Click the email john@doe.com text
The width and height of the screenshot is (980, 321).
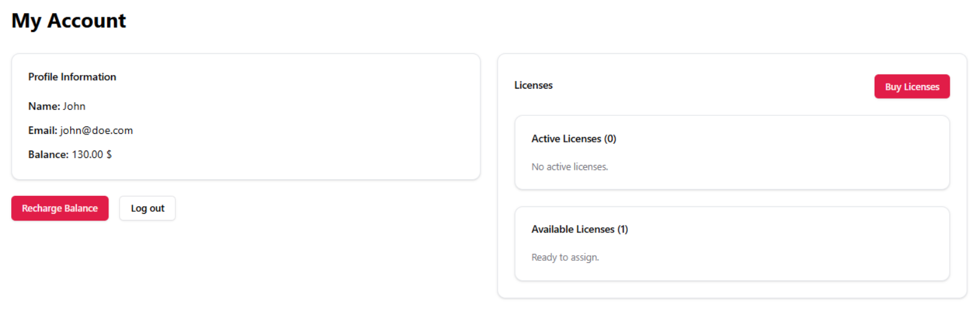pyautogui.click(x=96, y=130)
